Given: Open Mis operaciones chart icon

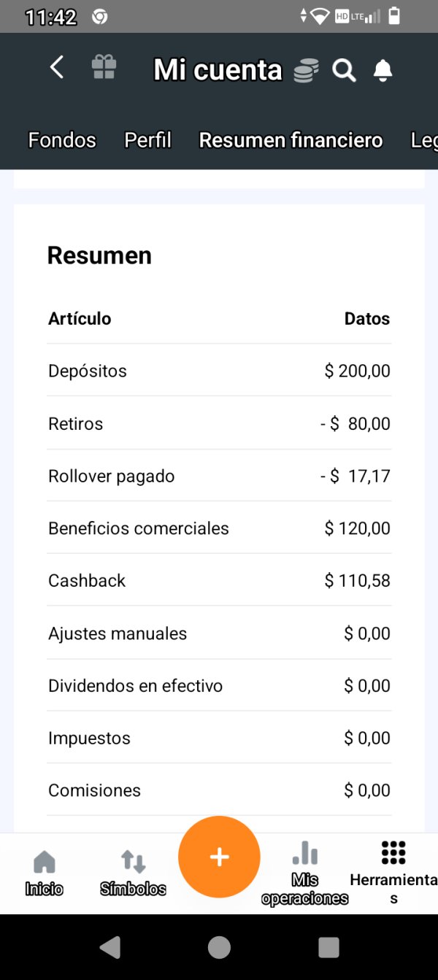Looking at the screenshot, I should pos(304,852).
